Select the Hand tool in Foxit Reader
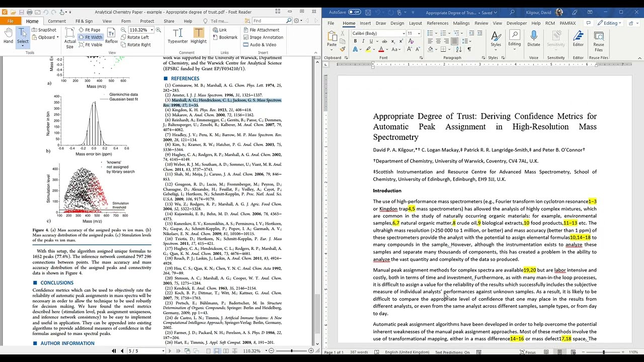644x362 pixels. [x=8, y=36]
